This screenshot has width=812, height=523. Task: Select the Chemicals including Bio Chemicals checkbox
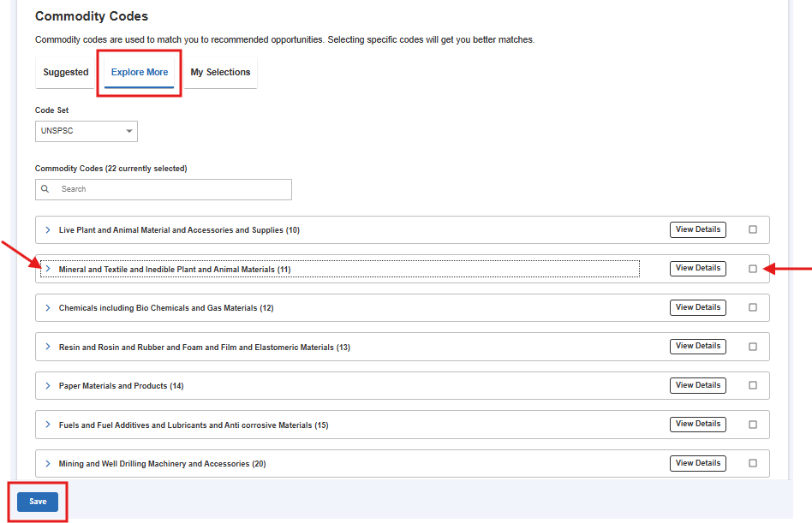click(x=752, y=307)
